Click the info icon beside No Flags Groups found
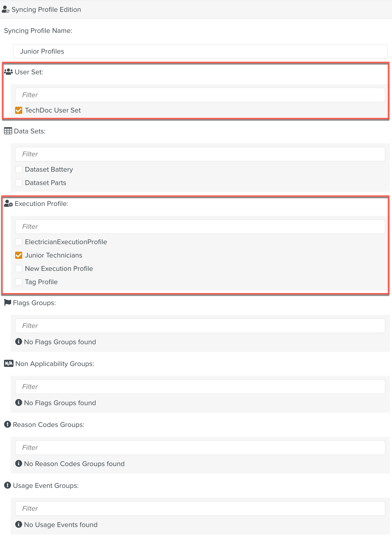 [19, 342]
